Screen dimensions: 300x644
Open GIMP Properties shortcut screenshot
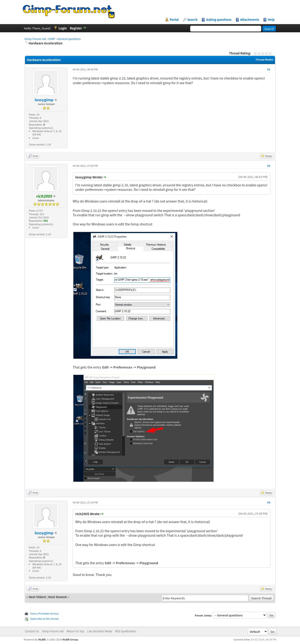tap(125, 295)
